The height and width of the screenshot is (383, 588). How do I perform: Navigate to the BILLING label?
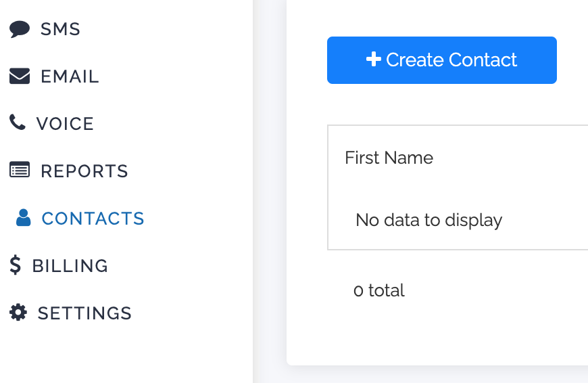tap(70, 266)
